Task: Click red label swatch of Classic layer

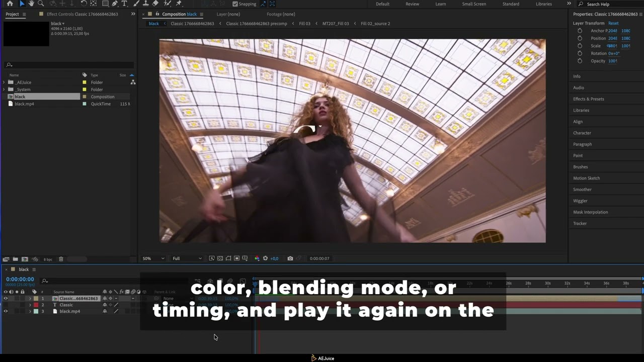Action: [x=36, y=305]
